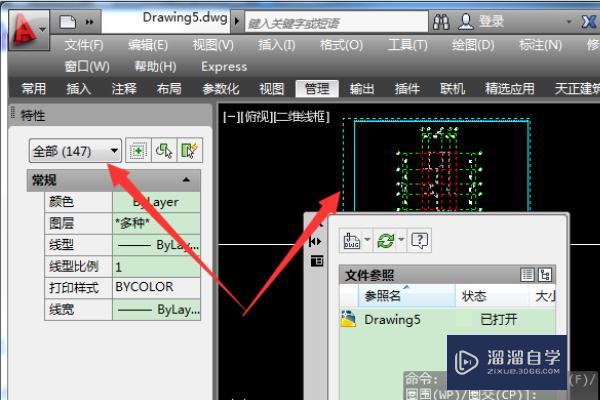Switch to the 输出 ribbon tab
The width and height of the screenshot is (600, 400).
(362, 89)
